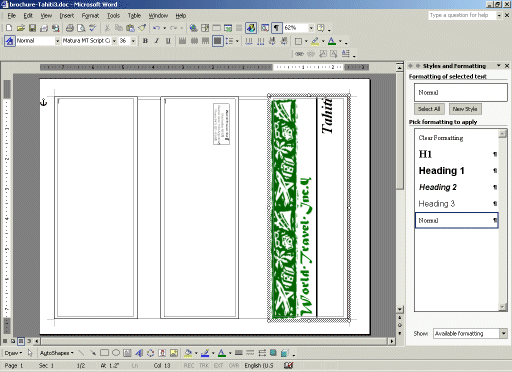Image resolution: width=512 pixels, height=372 pixels.
Task: Click the New Style button
Action: [465, 109]
